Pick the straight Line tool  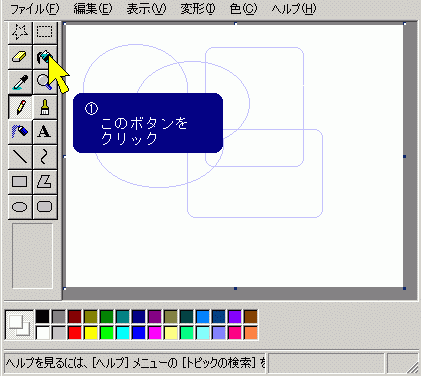[x=20, y=157]
